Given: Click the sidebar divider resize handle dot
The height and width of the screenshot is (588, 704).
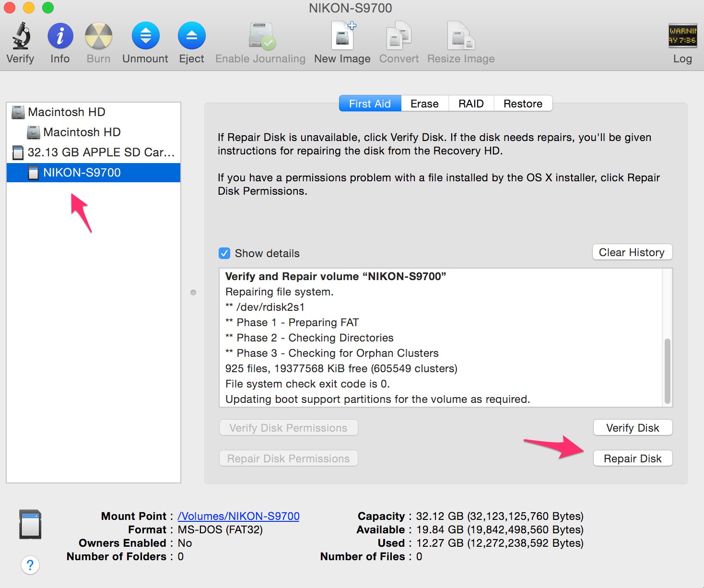Looking at the screenshot, I should (x=193, y=293).
